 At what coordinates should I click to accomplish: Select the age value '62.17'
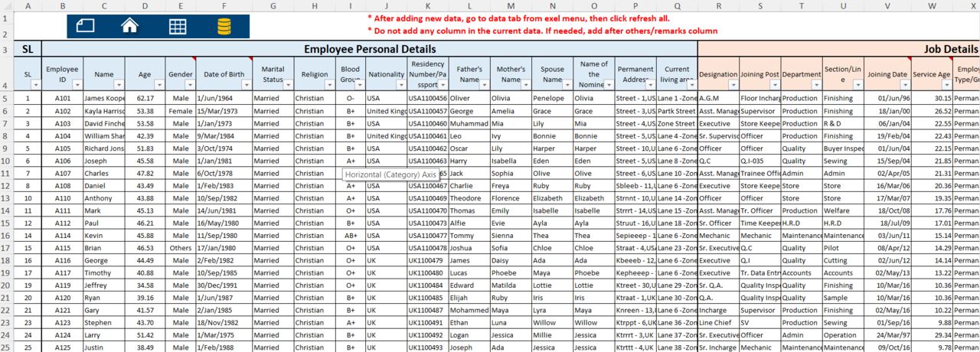[145, 99]
